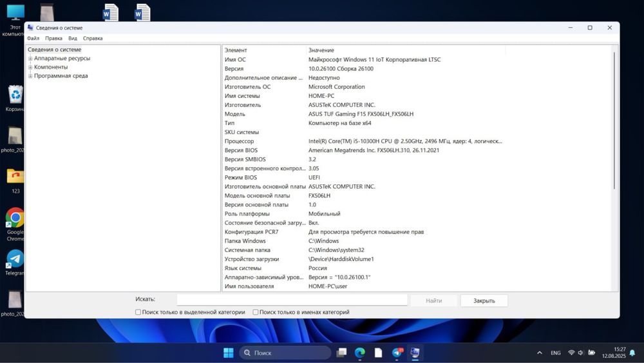The height and width of the screenshot is (363, 644).
Task: Enable Поиск только в выделенной категории checkbox
Action: click(x=138, y=312)
